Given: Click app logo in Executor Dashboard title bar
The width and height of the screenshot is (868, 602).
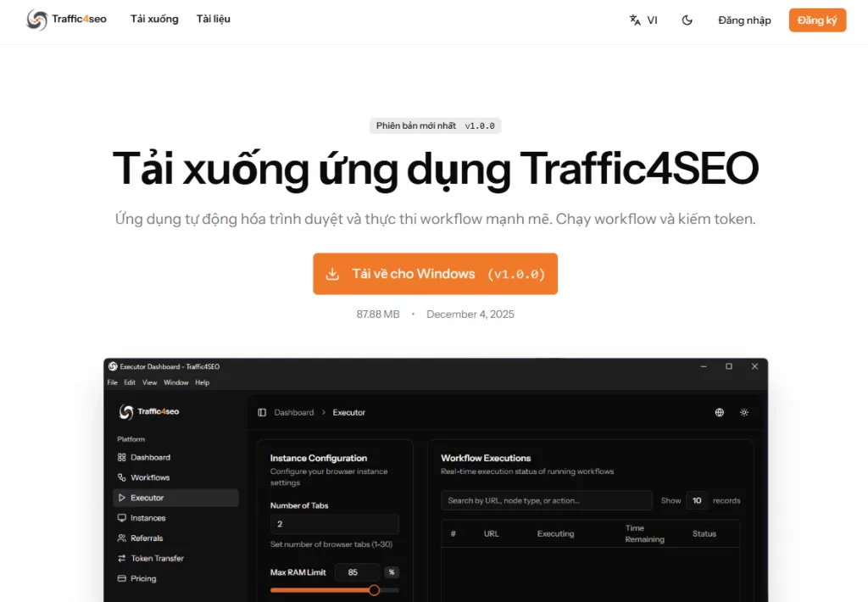Looking at the screenshot, I should pos(113,366).
